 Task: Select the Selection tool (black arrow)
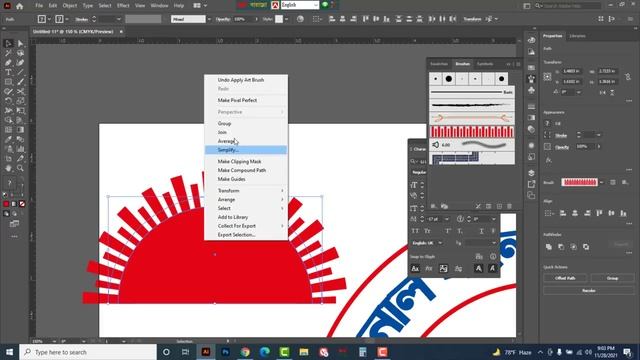click(x=8, y=43)
